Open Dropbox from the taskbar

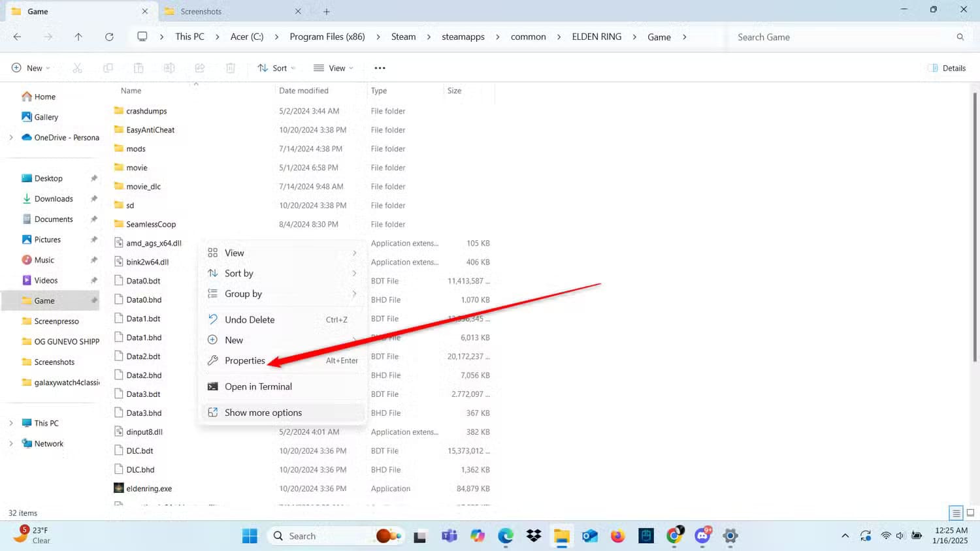534,536
